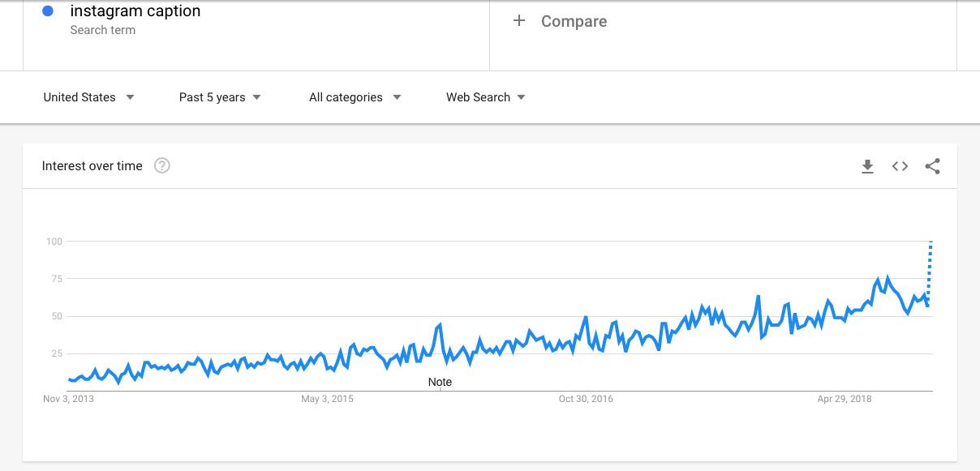Screen dimensions: 980x471
Task: Click the plus icon beside Compare
Action: pyautogui.click(x=519, y=21)
